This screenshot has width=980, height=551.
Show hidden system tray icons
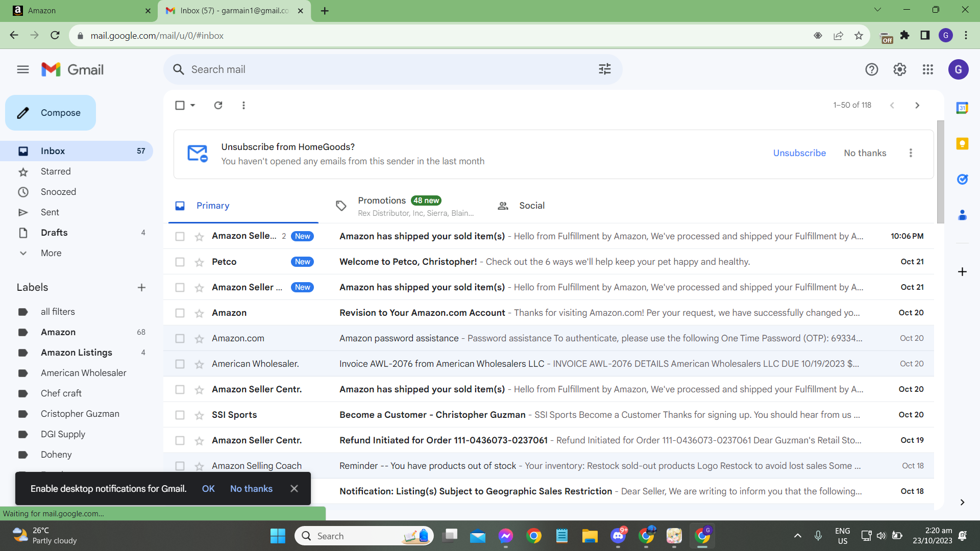797,536
